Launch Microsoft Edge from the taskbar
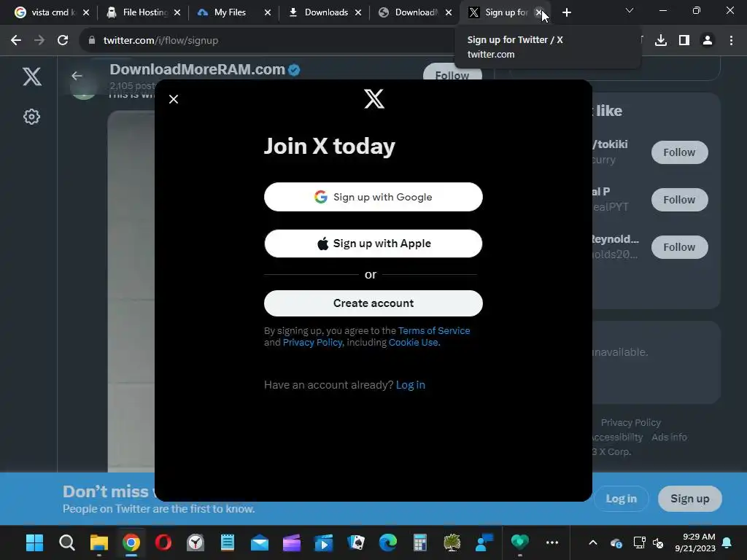The height and width of the screenshot is (560, 747). coord(388,542)
